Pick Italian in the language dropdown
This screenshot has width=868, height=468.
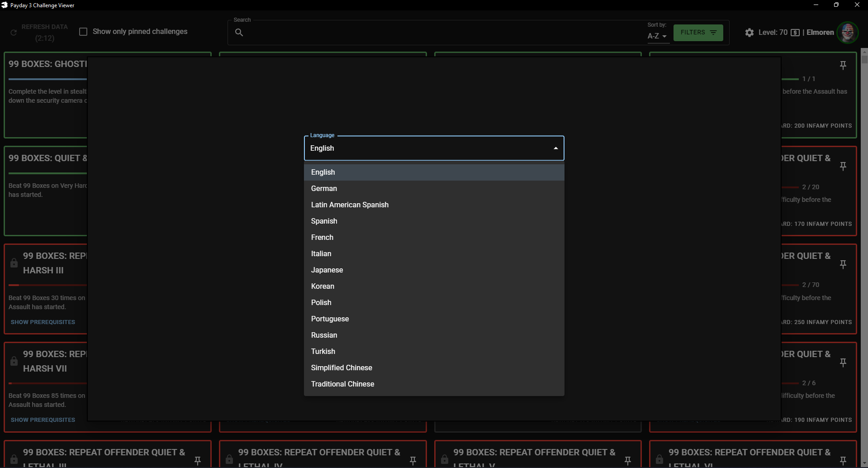434,254
